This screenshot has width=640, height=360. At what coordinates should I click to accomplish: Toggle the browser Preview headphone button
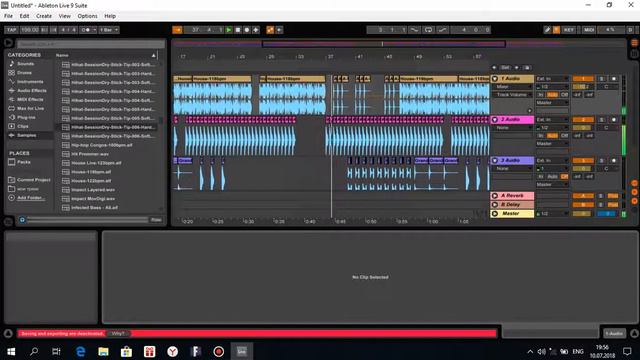click(x=22, y=220)
